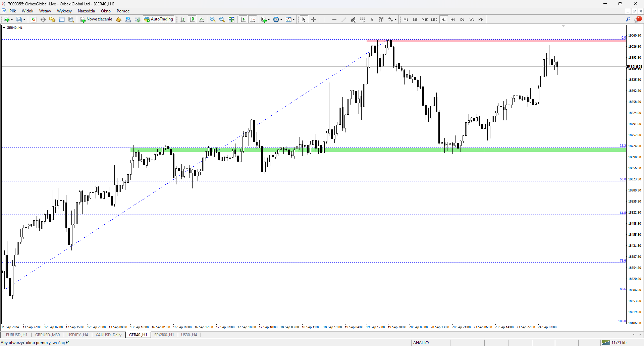Switch timeframe to M30
The height and width of the screenshot is (346, 644).
(x=434, y=19)
